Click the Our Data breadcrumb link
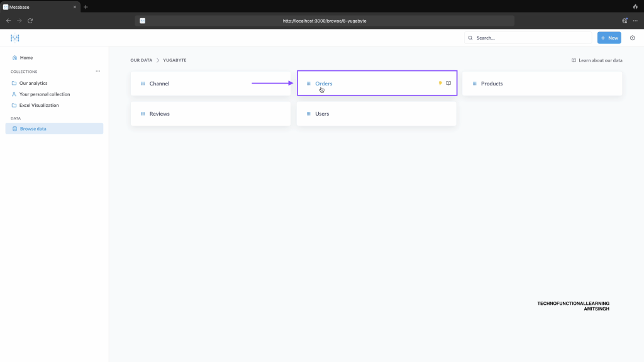 141,60
